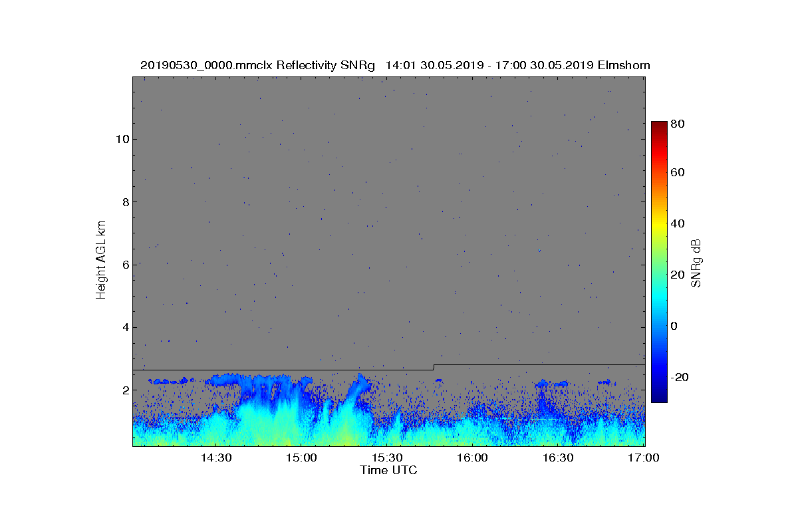The image size is (798, 532).
Task: Click the height tick label 8
Action: point(124,201)
